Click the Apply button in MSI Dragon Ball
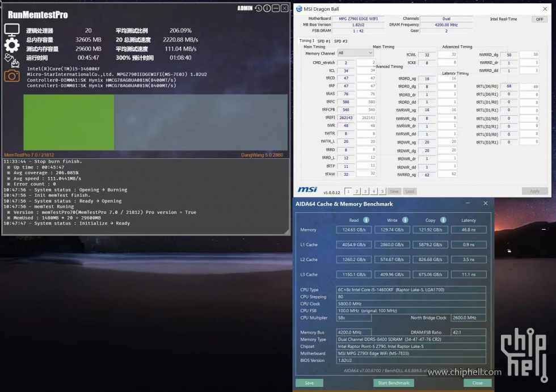556x392 pixels. [534, 191]
